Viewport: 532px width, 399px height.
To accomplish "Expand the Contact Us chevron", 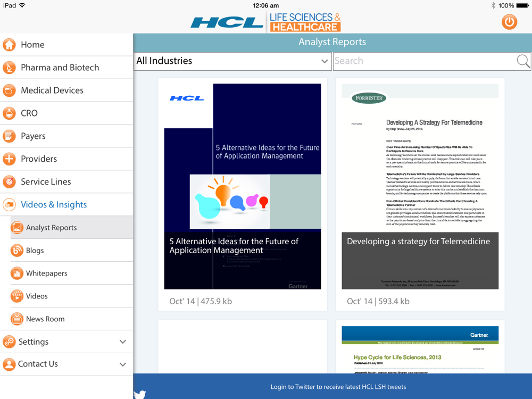I will pos(123,364).
